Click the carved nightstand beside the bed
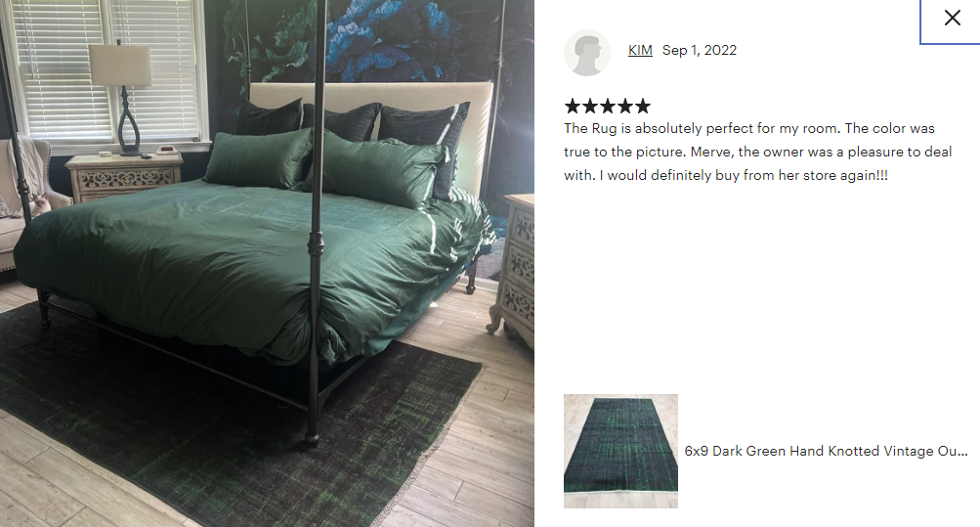Viewport: 980px width, 527px height. tap(124, 177)
